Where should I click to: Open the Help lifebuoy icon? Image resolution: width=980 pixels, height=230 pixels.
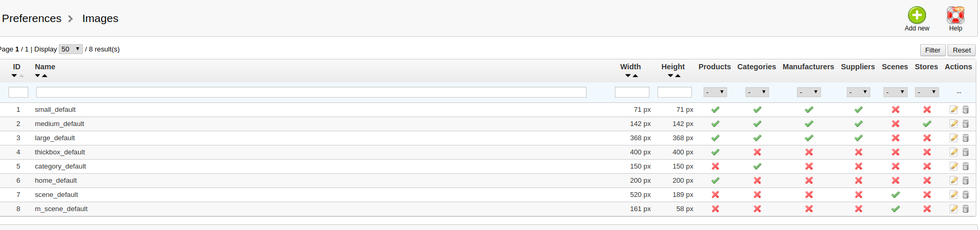pos(955,15)
